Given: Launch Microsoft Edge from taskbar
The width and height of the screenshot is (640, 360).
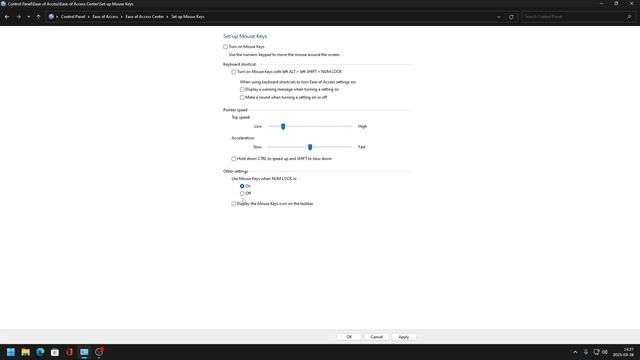Looking at the screenshot, I should (40, 352).
